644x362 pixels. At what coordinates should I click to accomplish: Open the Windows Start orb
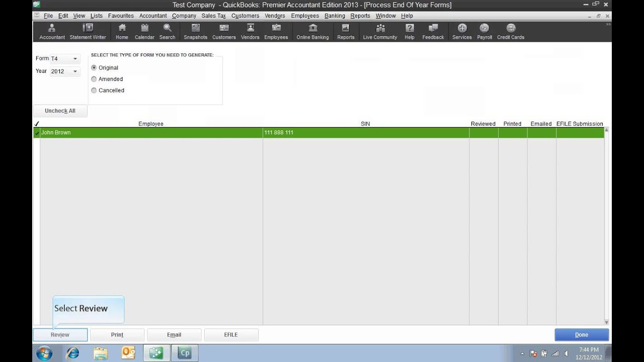[x=44, y=353]
